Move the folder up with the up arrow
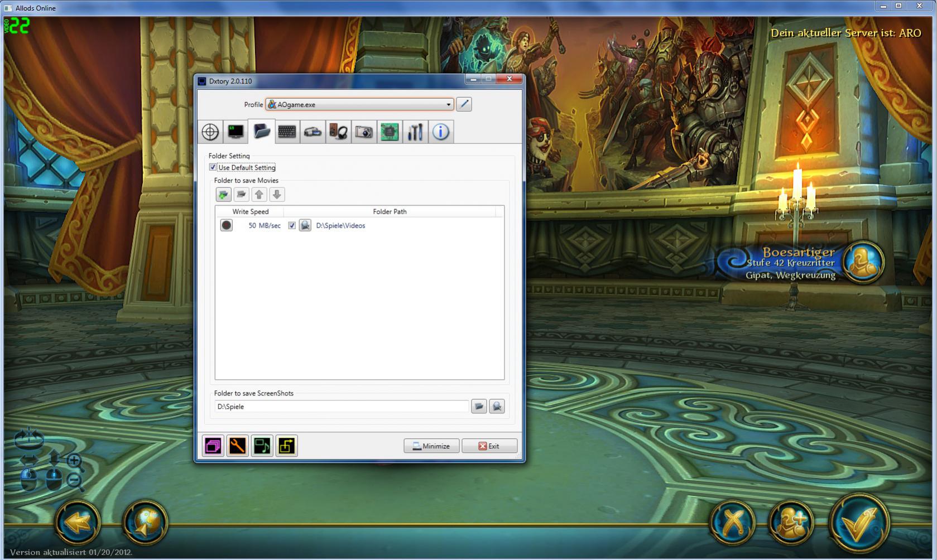Screen dimensions: 937x560 [259, 195]
